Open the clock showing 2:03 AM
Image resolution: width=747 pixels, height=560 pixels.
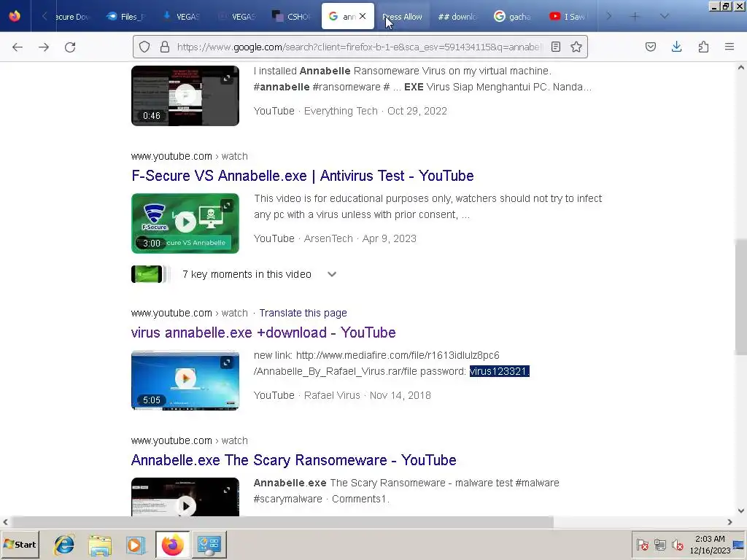[x=710, y=544]
